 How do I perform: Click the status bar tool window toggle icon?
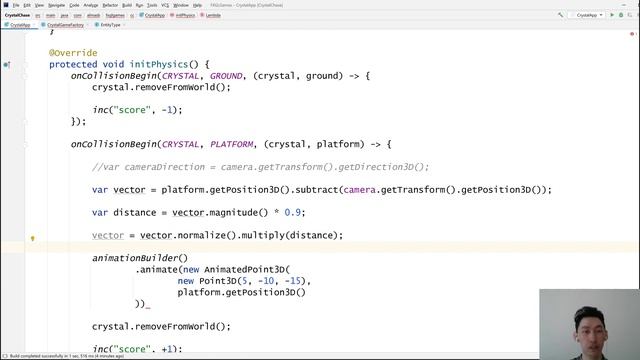coord(5,356)
